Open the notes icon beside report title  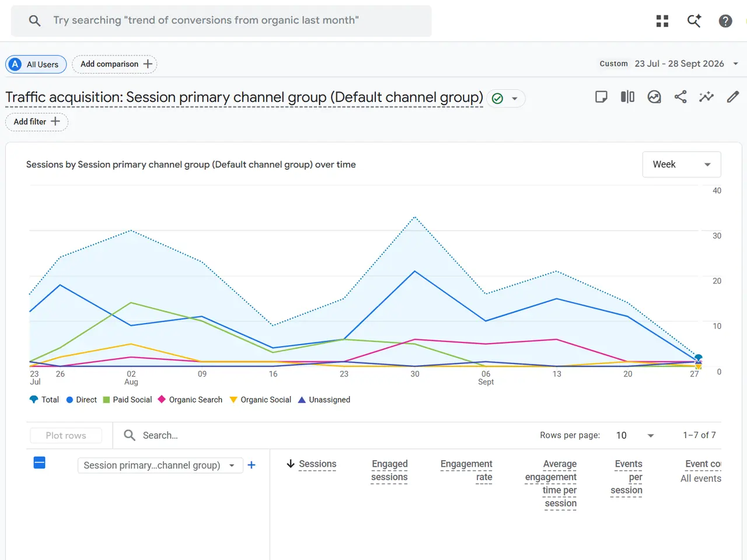click(x=601, y=97)
